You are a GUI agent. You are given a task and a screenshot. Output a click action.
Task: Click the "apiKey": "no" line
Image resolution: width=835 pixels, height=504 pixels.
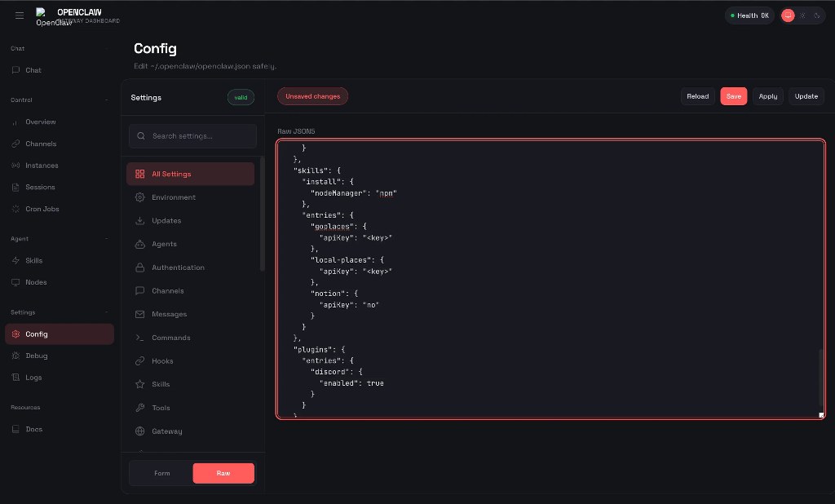[349, 305]
